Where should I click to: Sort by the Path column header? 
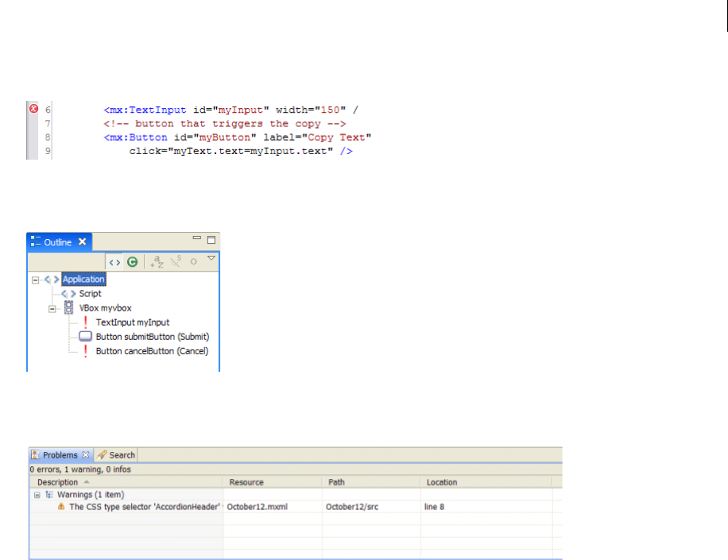tap(371, 482)
